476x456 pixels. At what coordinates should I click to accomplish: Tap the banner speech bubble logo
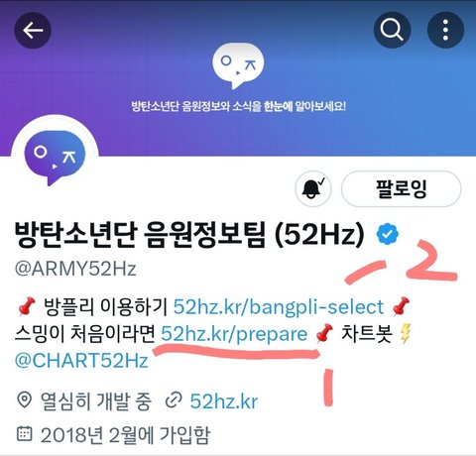(x=238, y=66)
